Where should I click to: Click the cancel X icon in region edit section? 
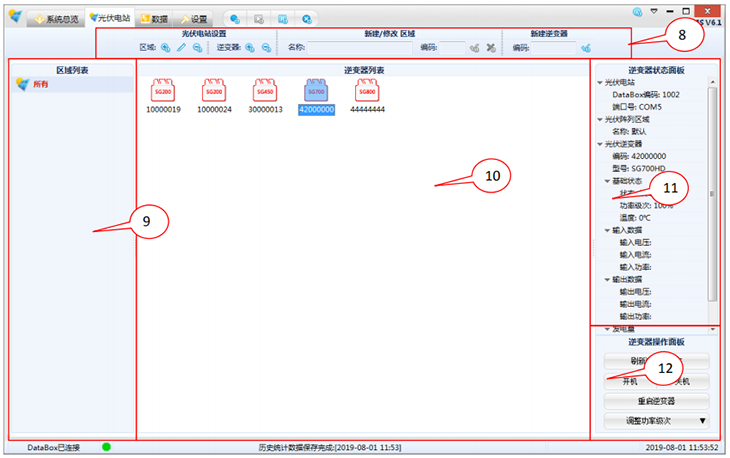[491, 47]
